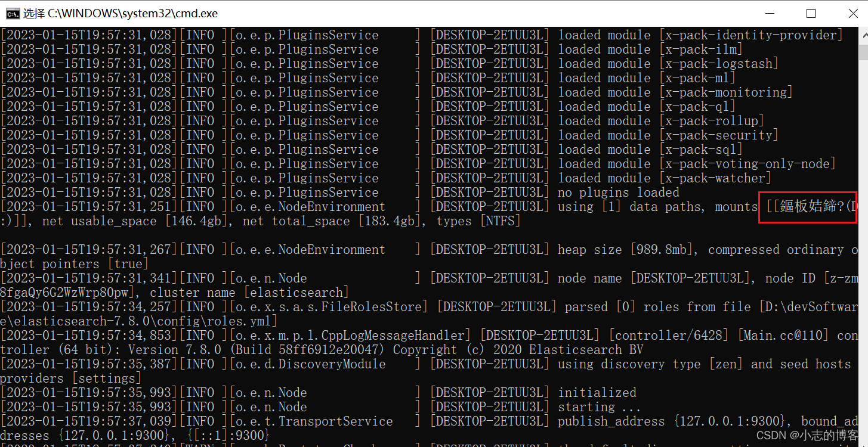Click the text [x-pack-rollup]
Image resolution: width=868 pixels, height=447 pixels.
[x=712, y=121]
